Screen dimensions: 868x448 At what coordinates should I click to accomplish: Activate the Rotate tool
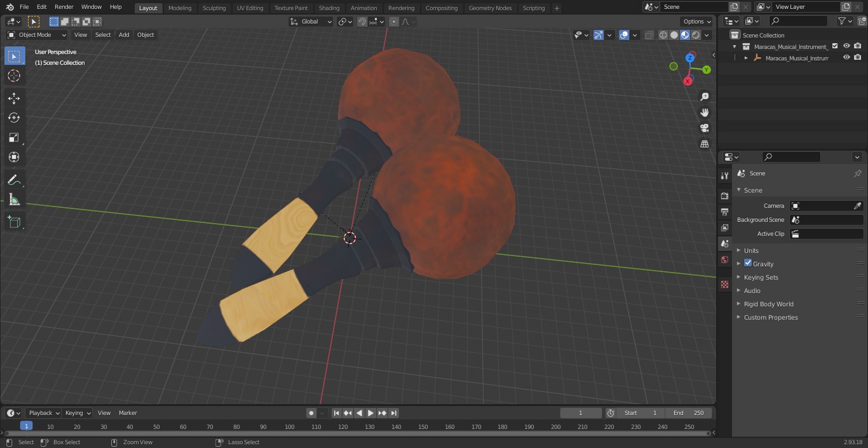click(x=14, y=118)
